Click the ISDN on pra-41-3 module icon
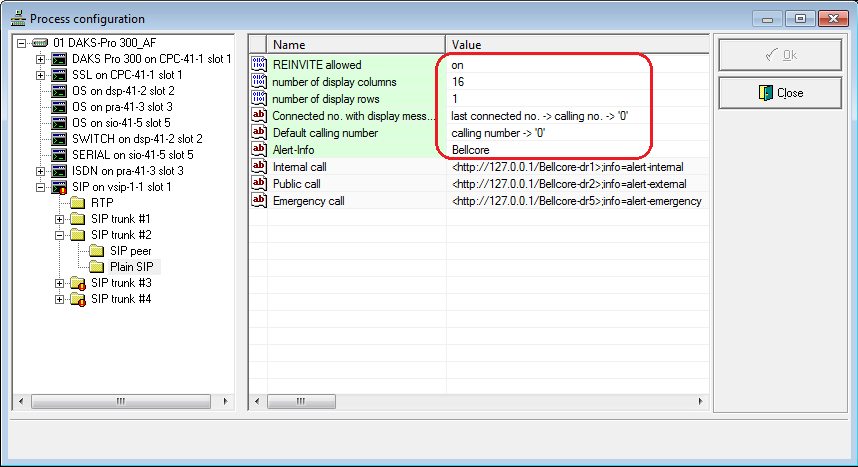 pyautogui.click(x=59, y=171)
